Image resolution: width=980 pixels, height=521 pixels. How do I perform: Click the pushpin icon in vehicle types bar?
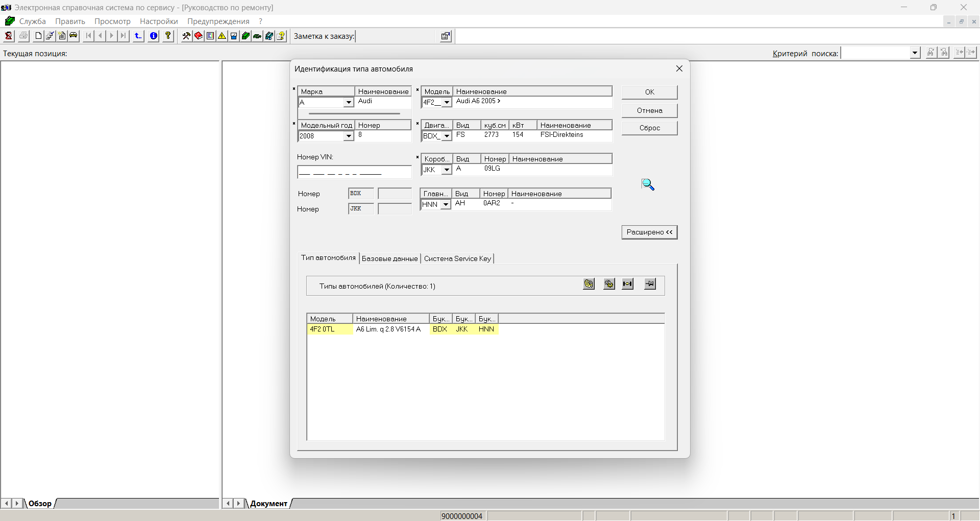650,284
